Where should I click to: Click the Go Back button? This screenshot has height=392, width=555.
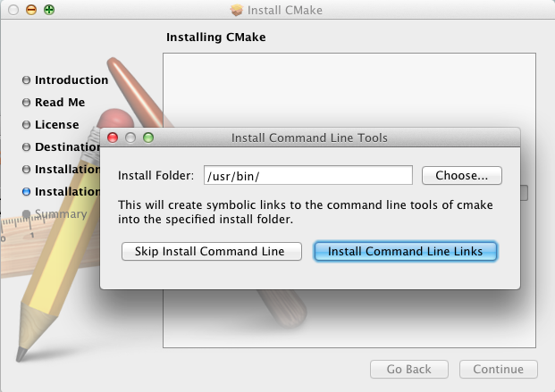point(409,370)
